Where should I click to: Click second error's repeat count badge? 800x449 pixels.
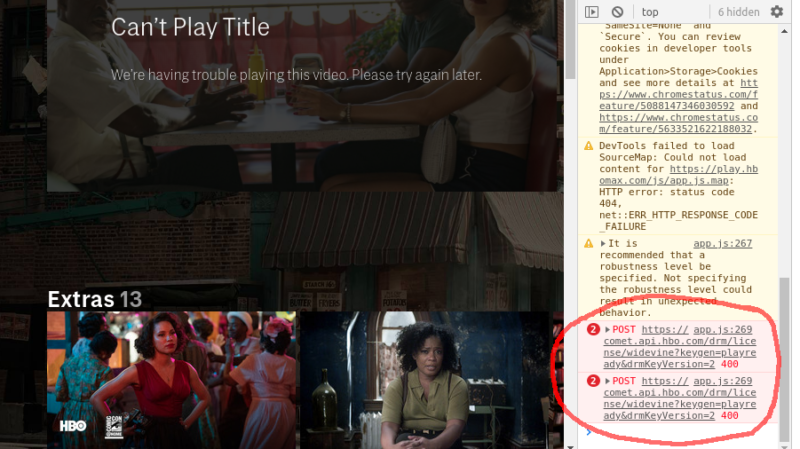pyautogui.click(x=592, y=380)
